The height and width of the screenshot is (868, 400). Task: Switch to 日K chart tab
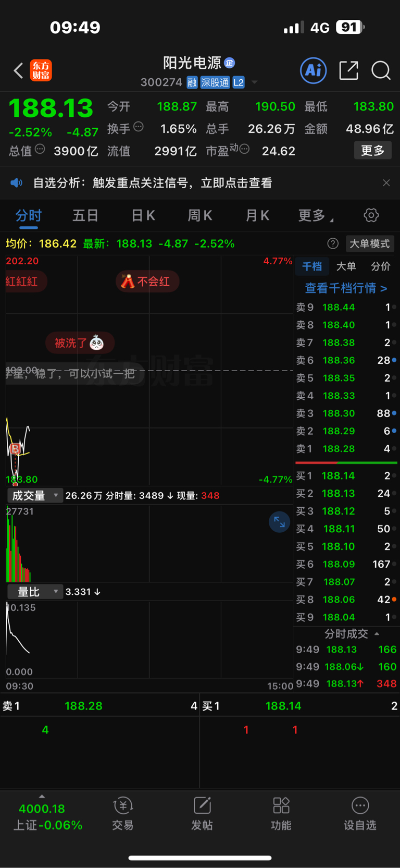click(143, 215)
